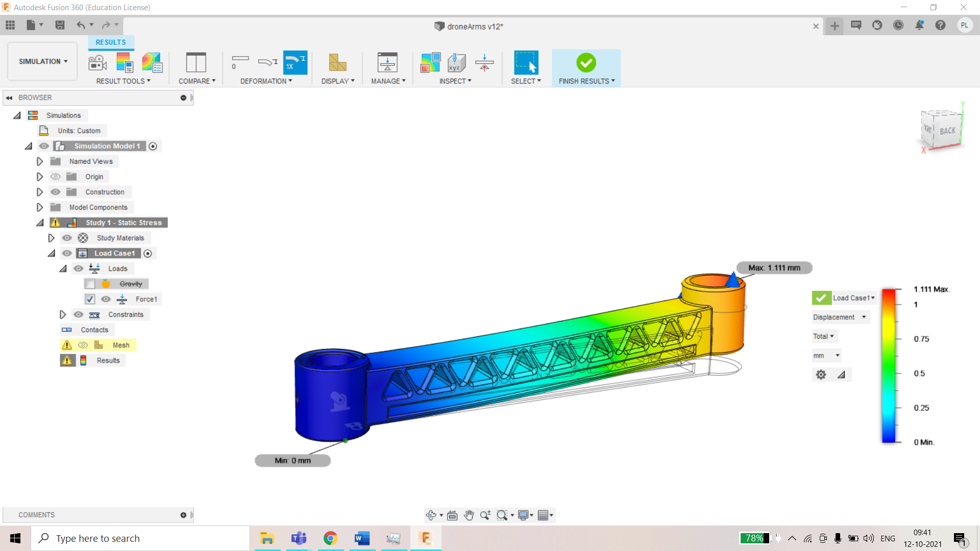Expand the Named Views folder
The image size is (980, 551).
(x=40, y=161)
